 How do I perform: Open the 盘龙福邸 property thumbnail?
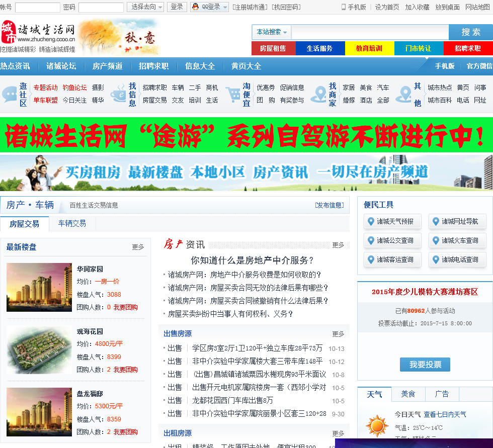39,412
